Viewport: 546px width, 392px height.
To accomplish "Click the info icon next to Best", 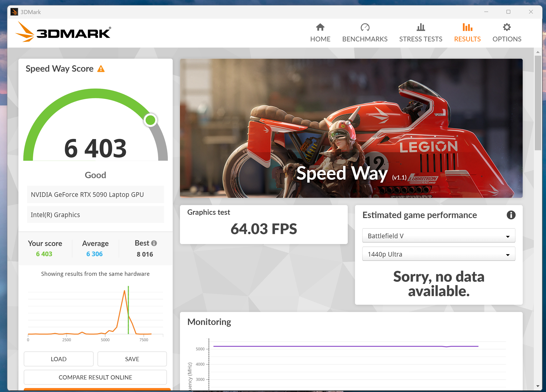I will 154,243.
